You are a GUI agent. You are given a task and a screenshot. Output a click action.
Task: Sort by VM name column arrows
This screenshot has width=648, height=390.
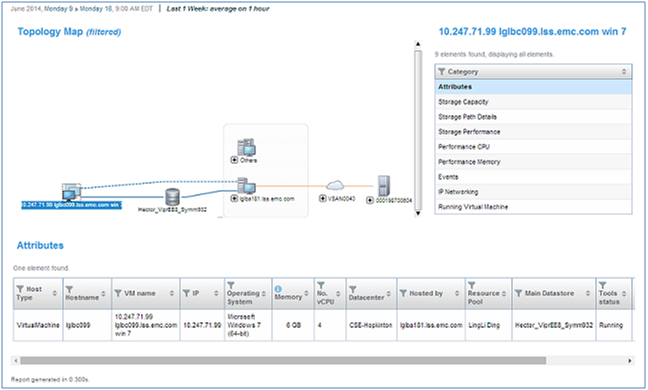(x=172, y=293)
